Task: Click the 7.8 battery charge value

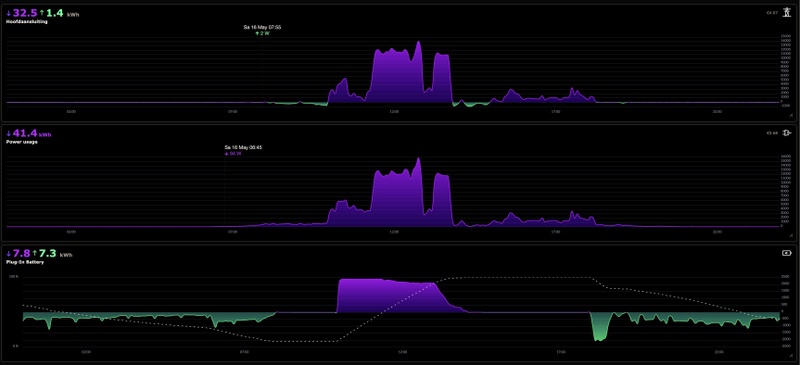Action: [x=21, y=254]
